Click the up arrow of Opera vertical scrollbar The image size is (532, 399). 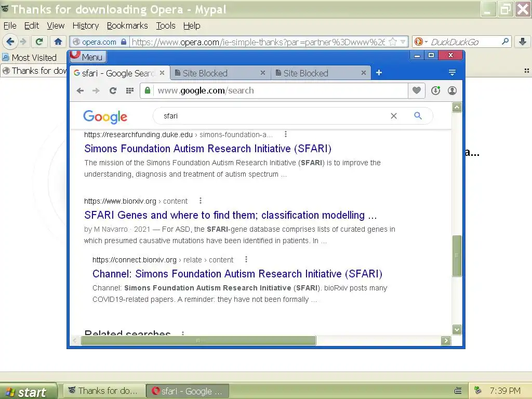[x=457, y=108]
